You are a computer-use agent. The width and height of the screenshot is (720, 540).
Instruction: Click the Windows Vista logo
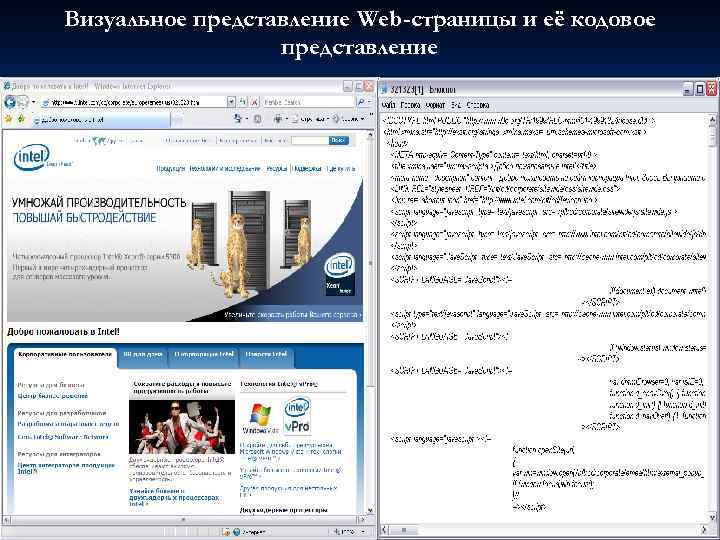(x=260, y=419)
